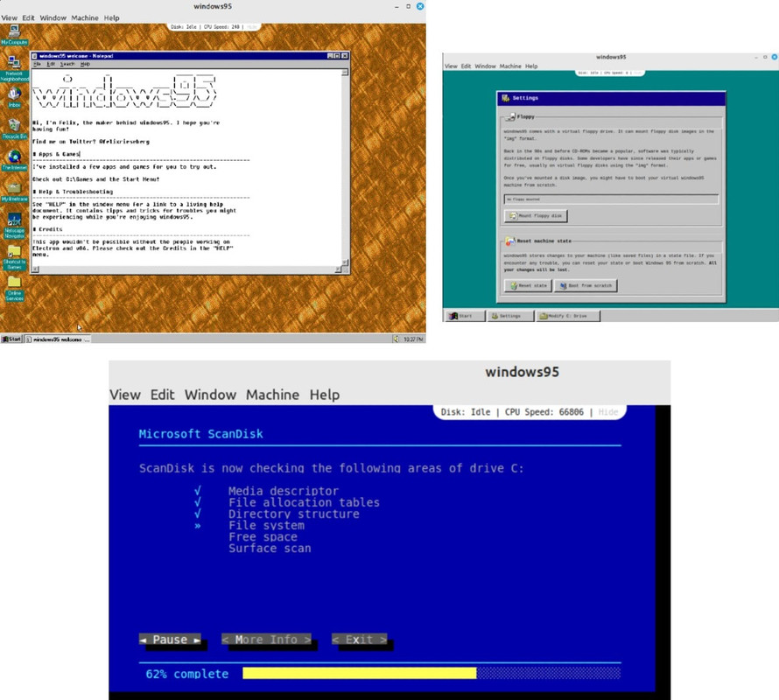The height and width of the screenshot is (700, 779).
Task: Click the 'No floppy mounted' field
Action: (x=611, y=199)
